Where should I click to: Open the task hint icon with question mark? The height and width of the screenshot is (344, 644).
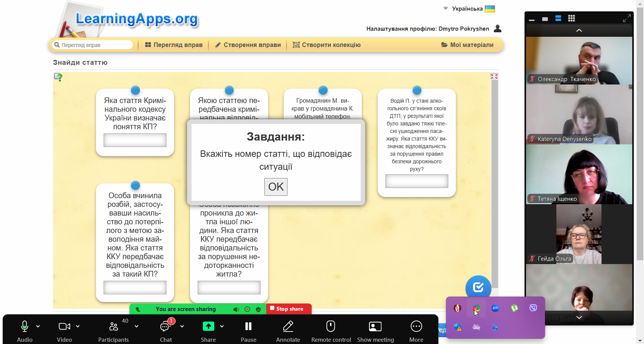[x=58, y=77]
